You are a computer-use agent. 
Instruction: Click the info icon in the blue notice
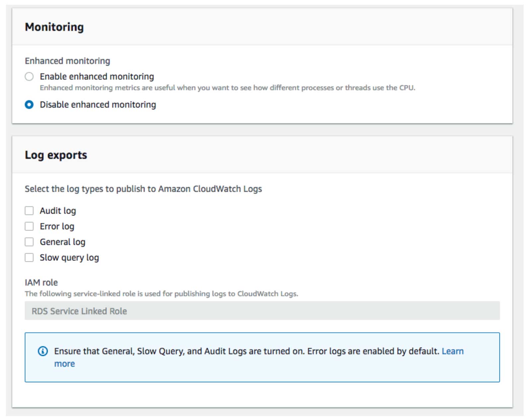point(43,351)
